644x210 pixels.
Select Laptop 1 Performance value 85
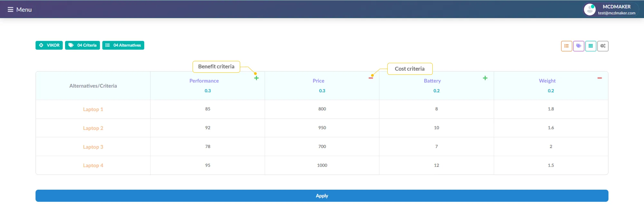pyautogui.click(x=208, y=109)
